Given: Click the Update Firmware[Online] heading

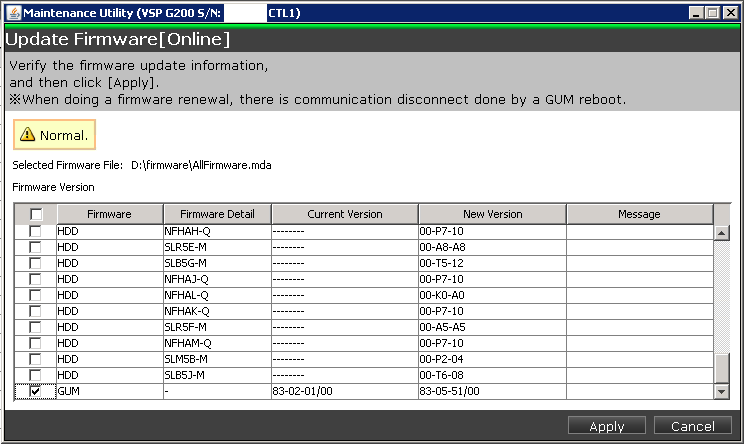Looking at the screenshot, I should pyautogui.click(x=118, y=39).
